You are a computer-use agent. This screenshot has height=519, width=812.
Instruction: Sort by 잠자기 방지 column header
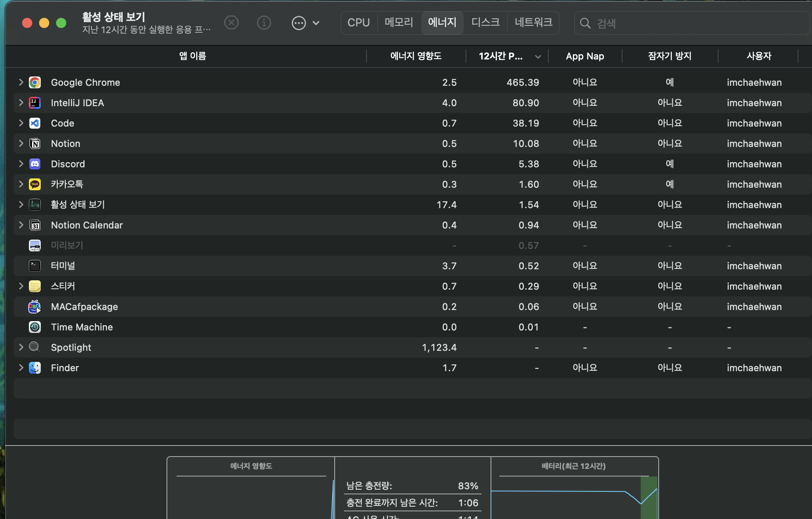pos(670,56)
